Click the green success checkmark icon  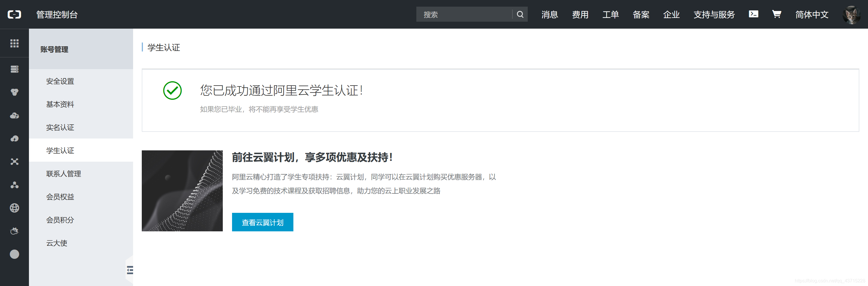(172, 90)
